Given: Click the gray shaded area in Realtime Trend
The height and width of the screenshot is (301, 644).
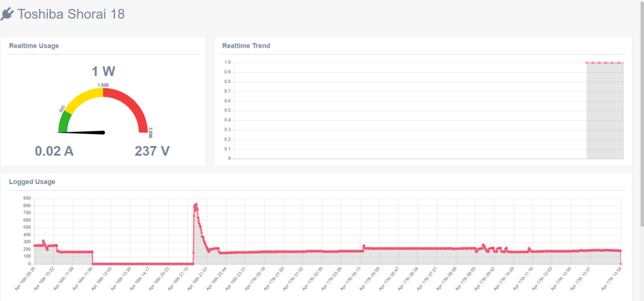Looking at the screenshot, I should point(605,111).
